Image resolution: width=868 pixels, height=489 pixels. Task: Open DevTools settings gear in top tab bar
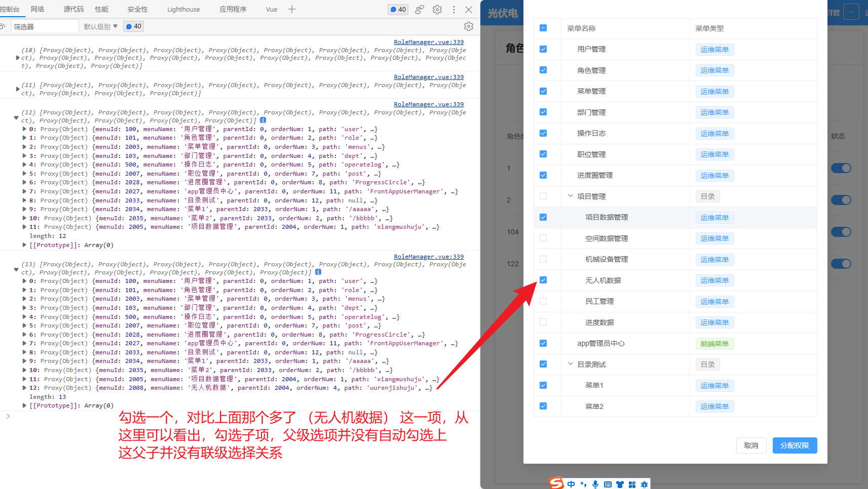(437, 9)
